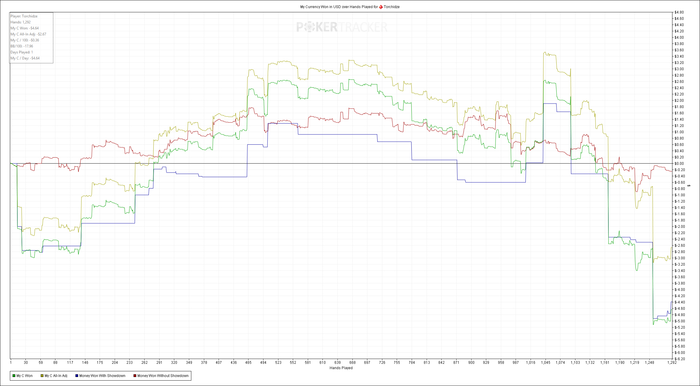Click the 871 tick label on the x-axis
Image resolution: width=700 pixels, height=386 pixels.
(456, 363)
